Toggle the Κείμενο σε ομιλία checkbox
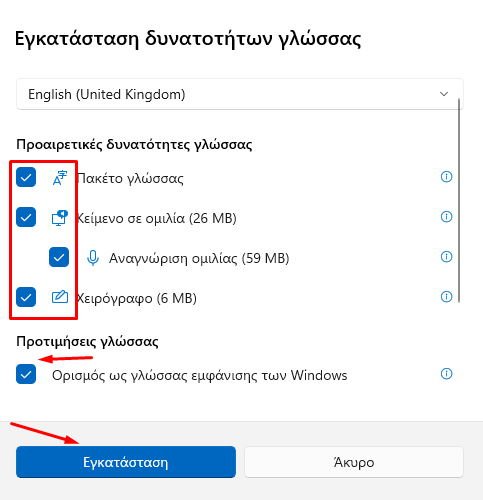 (26, 217)
